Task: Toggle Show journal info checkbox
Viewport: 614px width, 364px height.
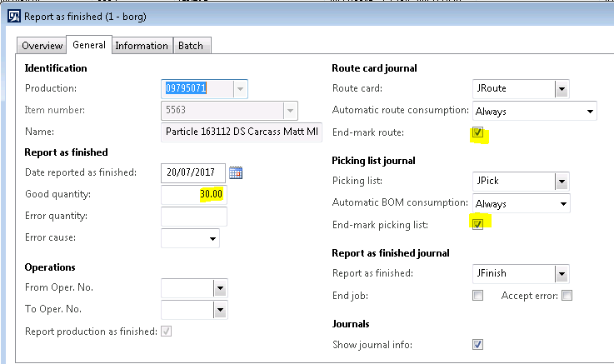Action: 478,344
